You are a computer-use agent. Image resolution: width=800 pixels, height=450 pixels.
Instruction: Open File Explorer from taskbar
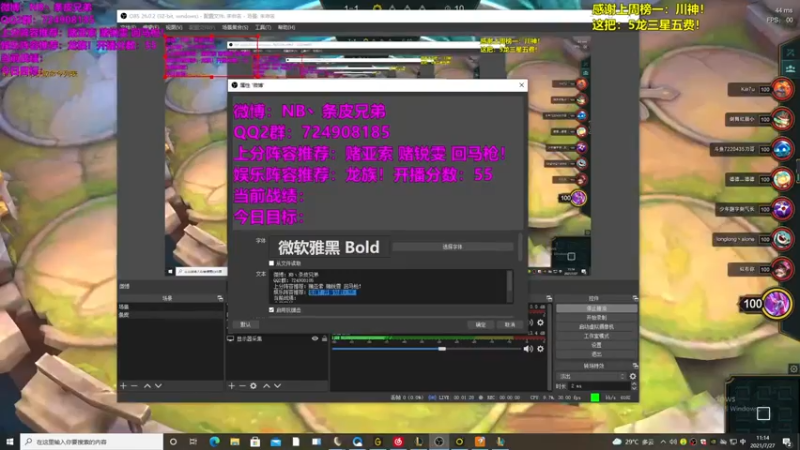235,441
